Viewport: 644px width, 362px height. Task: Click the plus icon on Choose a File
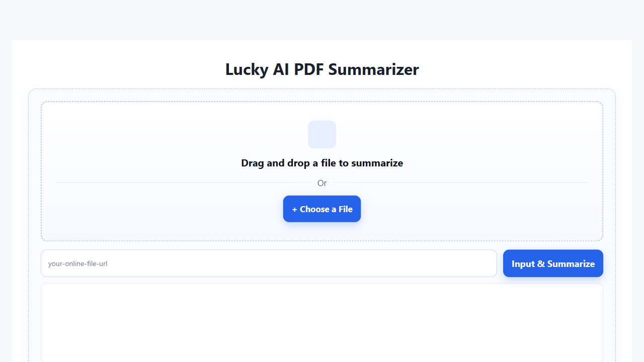click(x=295, y=209)
